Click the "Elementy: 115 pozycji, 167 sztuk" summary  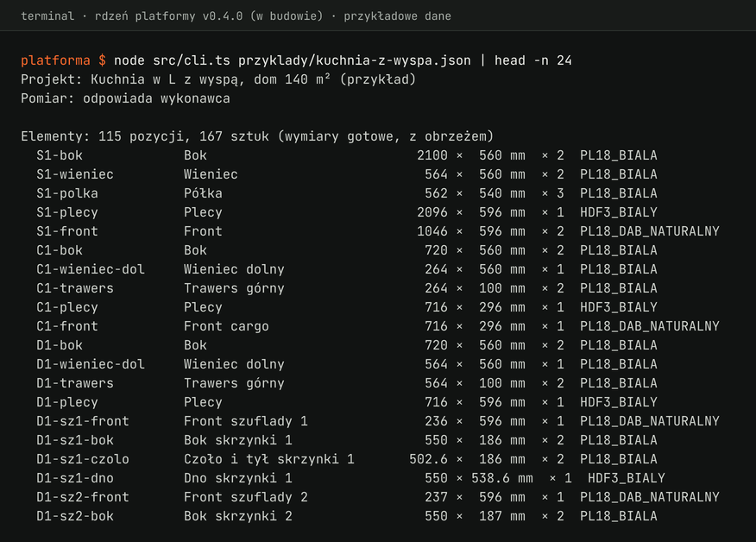coord(145,136)
